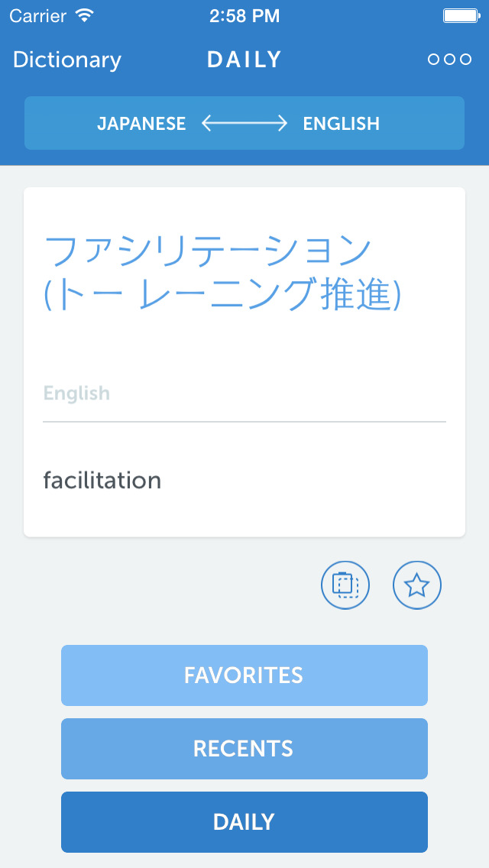489x868 pixels.
Task: Open the FAVORITES list
Action: click(x=244, y=675)
